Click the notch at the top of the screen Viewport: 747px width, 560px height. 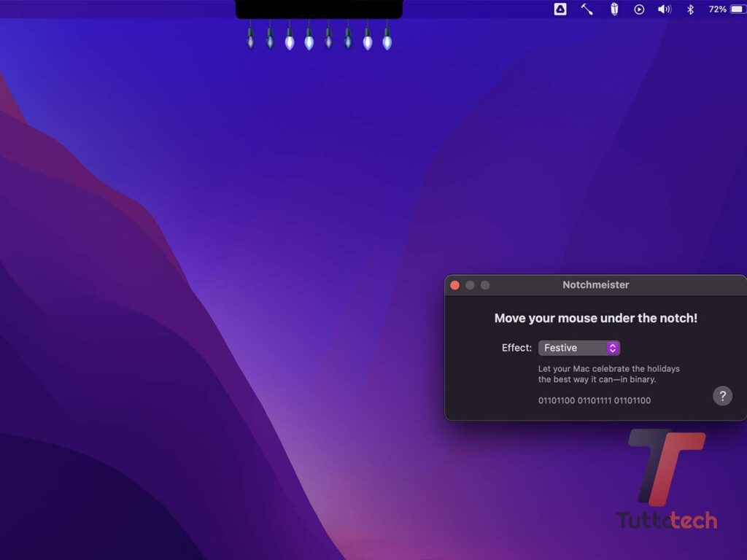point(317,9)
